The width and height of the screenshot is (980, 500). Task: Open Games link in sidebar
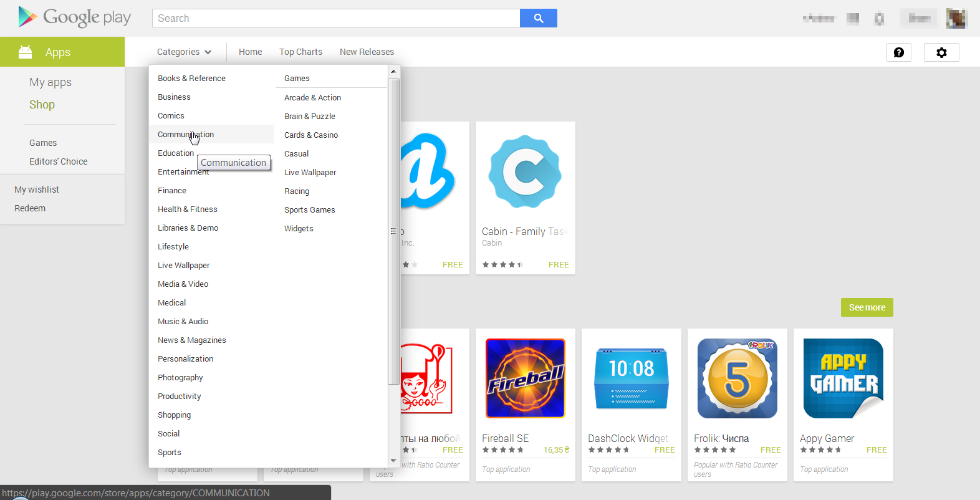click(43, 143)
